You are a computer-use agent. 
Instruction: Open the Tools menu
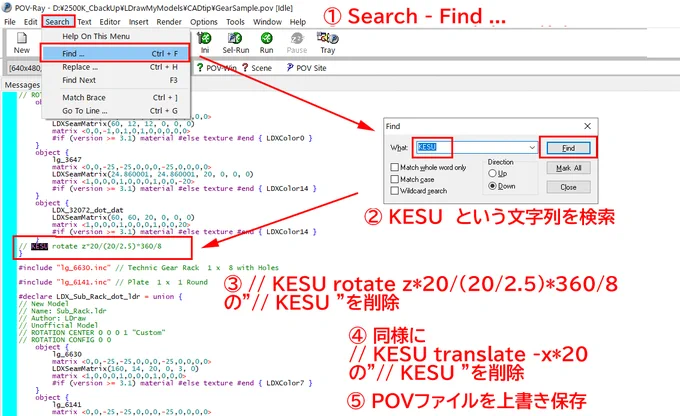pyautogui.click(x=235, y=22)
